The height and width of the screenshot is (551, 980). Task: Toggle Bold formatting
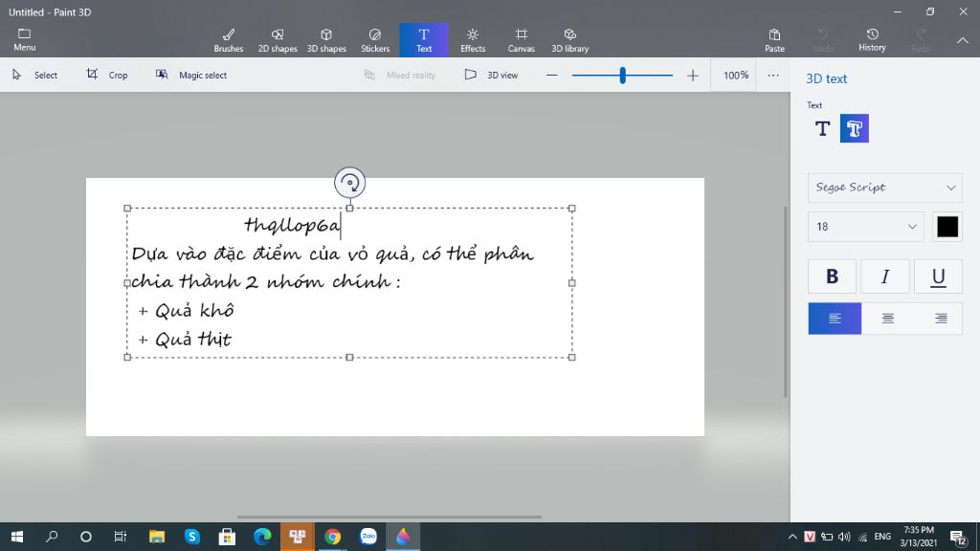point(832,276)
